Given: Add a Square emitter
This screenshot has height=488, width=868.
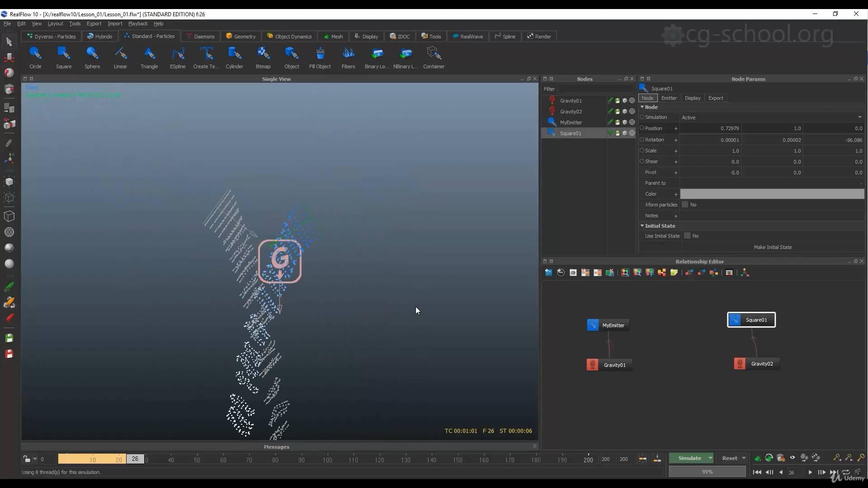Looking at the screenshot, I should tap(64, 57).
